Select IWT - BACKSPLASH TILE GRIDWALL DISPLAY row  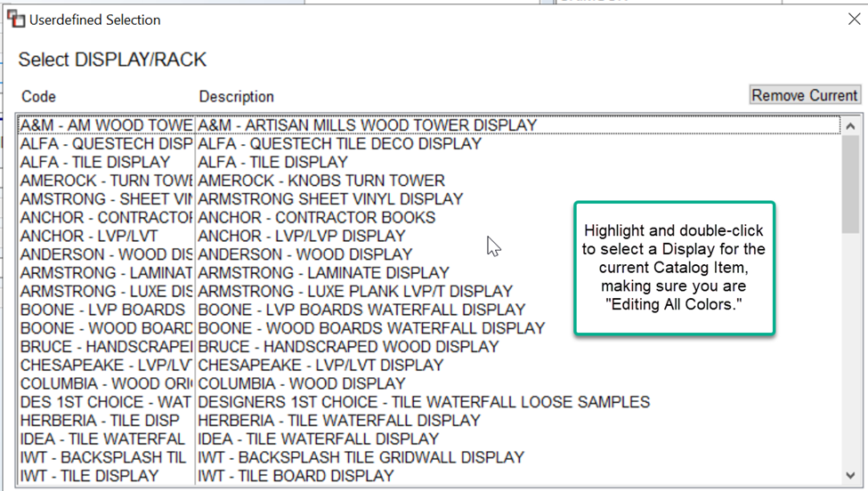[x=429, y=457]
